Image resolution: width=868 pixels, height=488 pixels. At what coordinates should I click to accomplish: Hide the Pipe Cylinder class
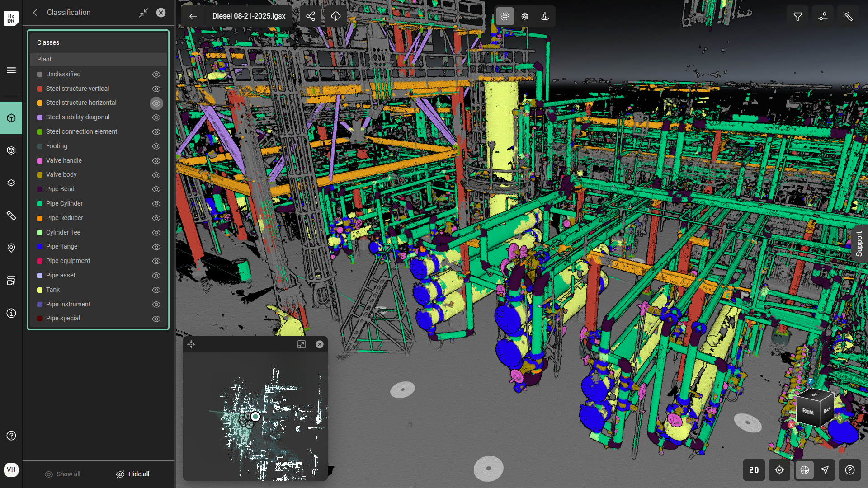(156, 204)
